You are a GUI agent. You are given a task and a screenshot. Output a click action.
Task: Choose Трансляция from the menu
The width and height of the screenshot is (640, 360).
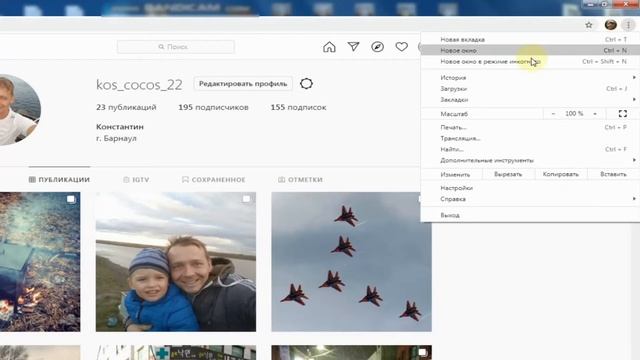530,138
